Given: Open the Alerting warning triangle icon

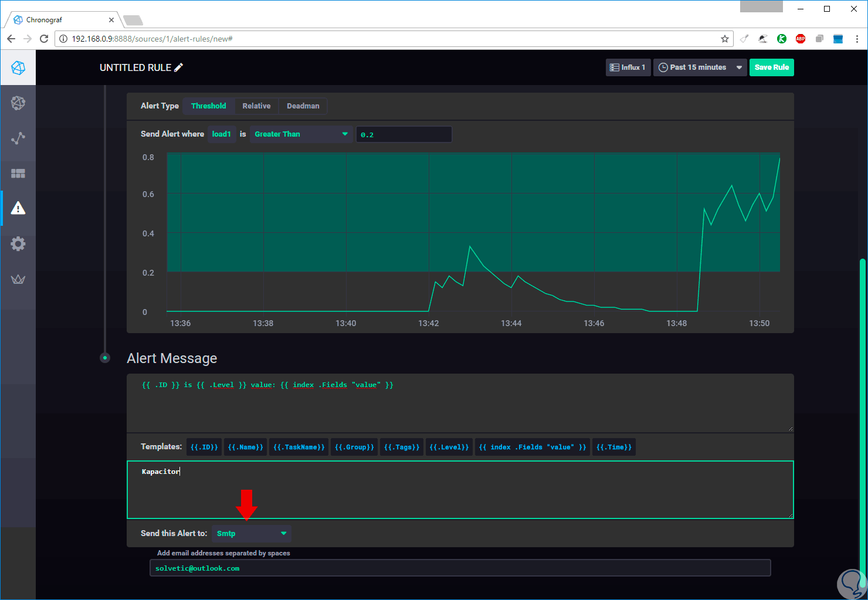Looking at the screenshot, I should tap(18, 208).
